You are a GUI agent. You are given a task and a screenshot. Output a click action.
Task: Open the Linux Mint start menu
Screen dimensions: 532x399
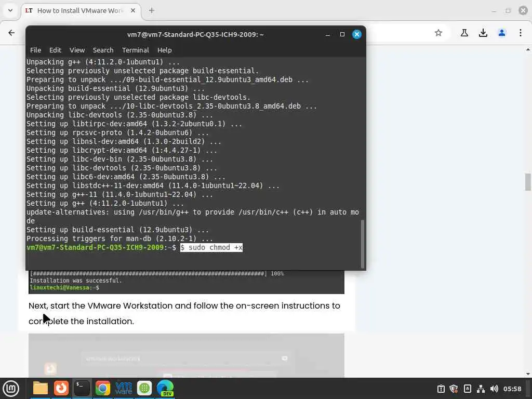pos(11,388)
